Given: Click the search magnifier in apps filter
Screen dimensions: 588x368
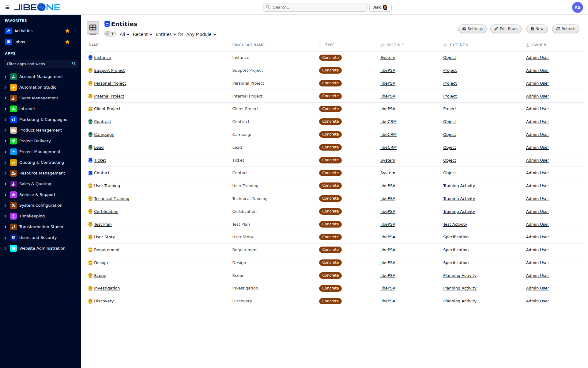Looking at the screenshot, I should tap(74, 64).
